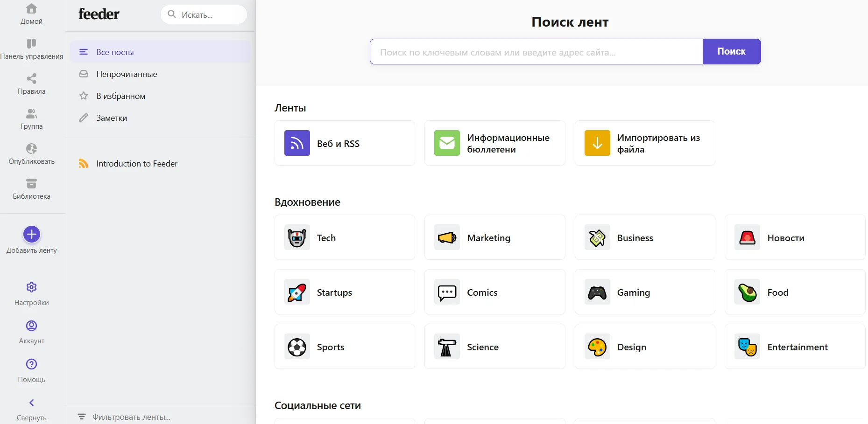Viewport: 868px width, 424px height.
Task: Click the plus Добавить ленту button
Action: point(32,234)
